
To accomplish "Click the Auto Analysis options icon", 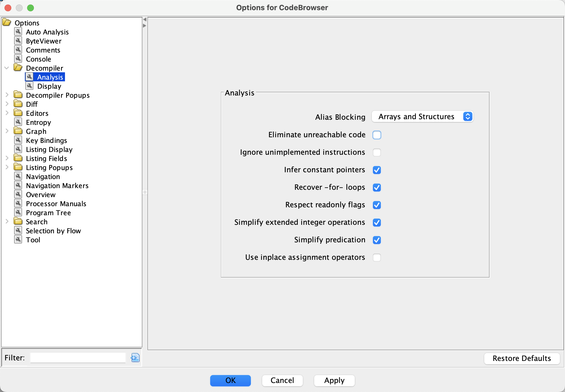I will click(18, 32).
